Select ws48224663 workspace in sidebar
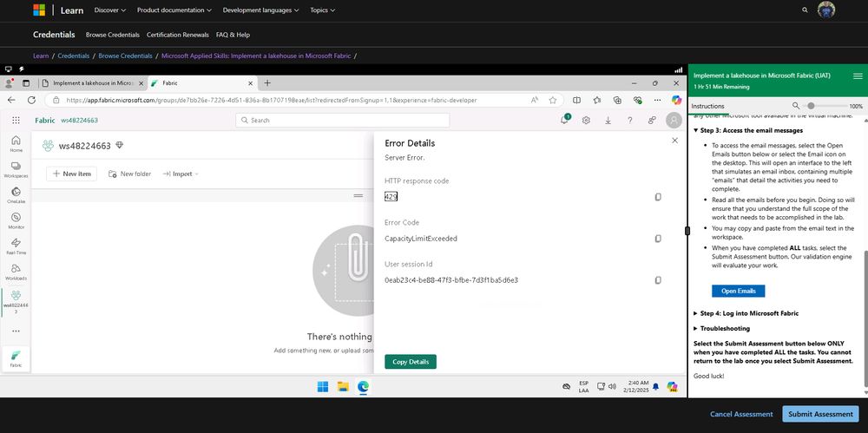The height and width of the screenshot is (433, 868). (16, 302)
